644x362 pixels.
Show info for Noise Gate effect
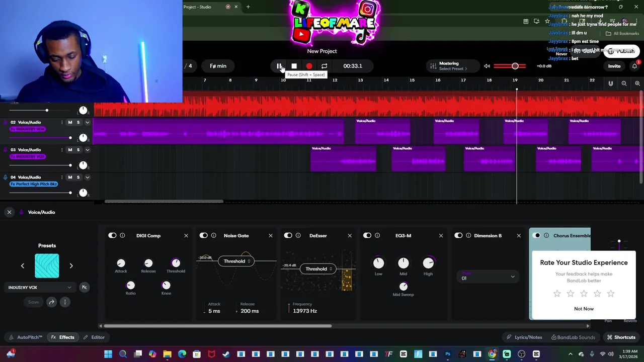tap(213, 235)
